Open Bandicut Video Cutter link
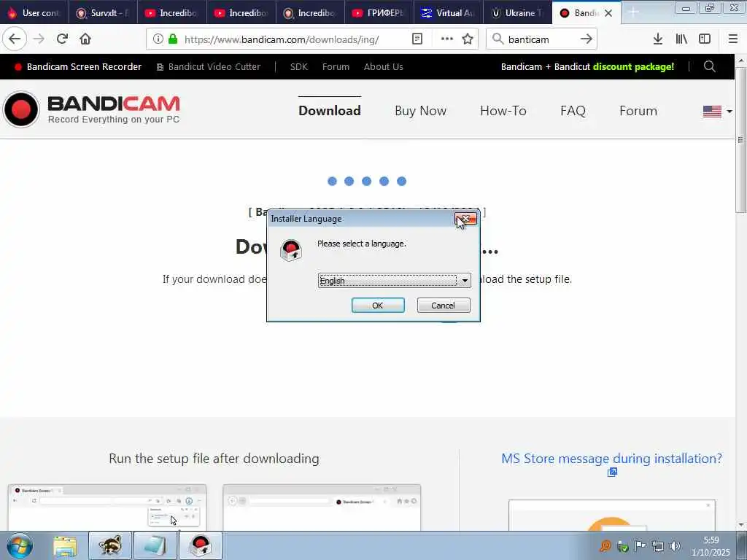This screenshot has height=560, width=747. pyautogui.click(x=209, y=66)
